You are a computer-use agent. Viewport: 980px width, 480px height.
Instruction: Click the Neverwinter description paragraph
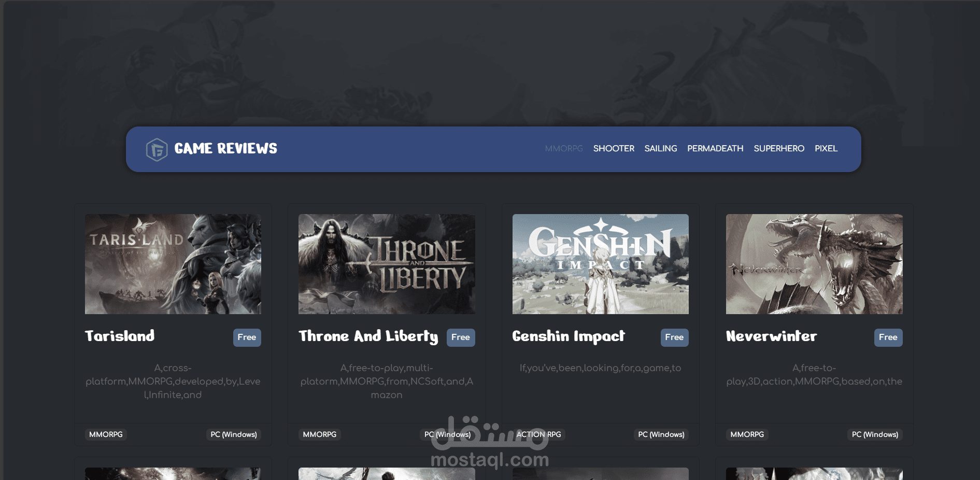[x=814, y=375]
